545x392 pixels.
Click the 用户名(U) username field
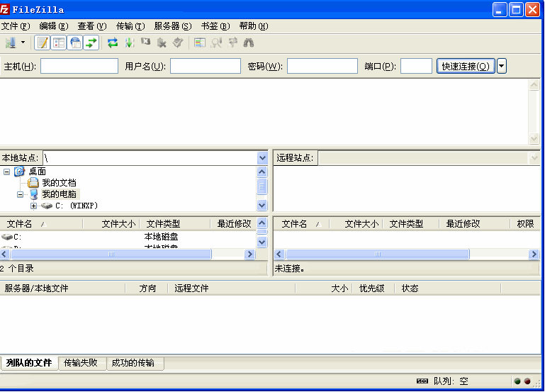tap(206, 66)
